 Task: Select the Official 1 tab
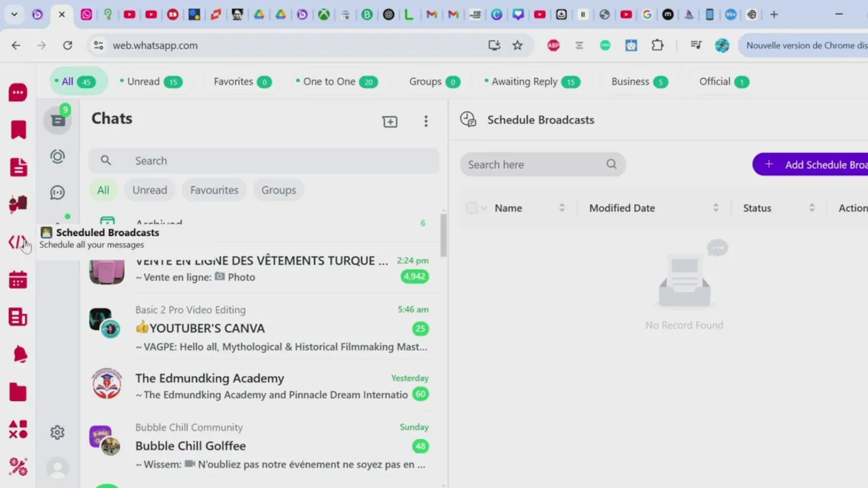(x=724, y=81)
